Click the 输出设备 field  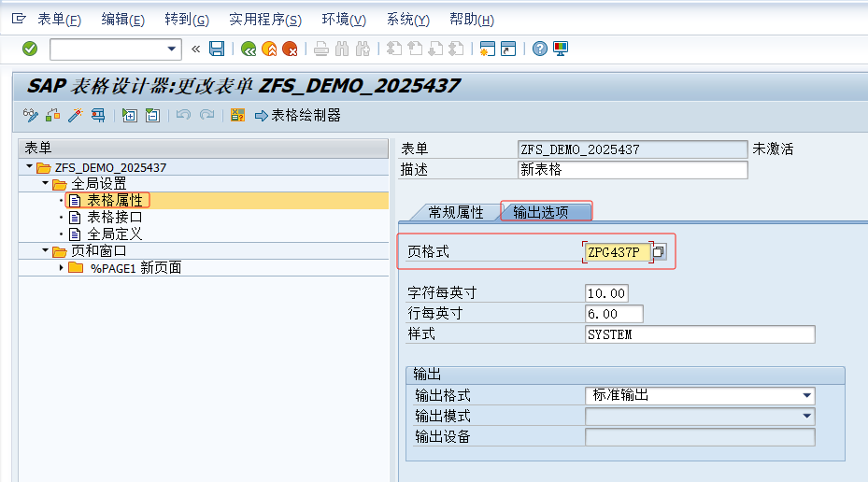700,436
